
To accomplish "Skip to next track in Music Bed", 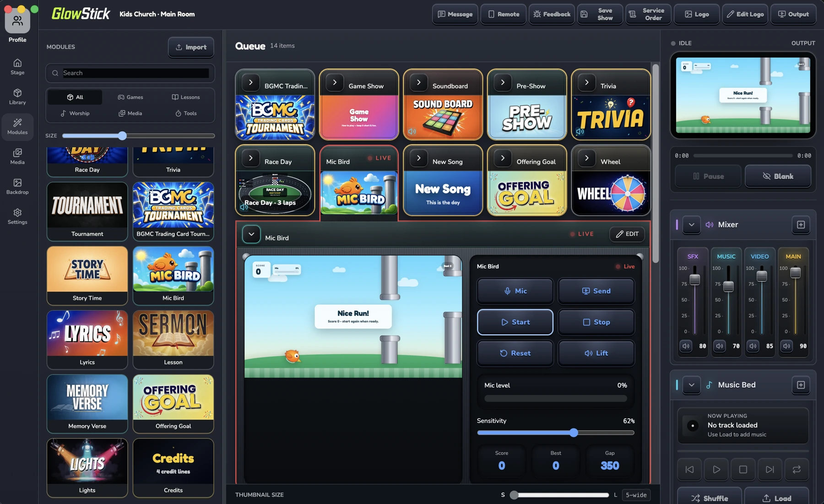I will tap(770, 469).
